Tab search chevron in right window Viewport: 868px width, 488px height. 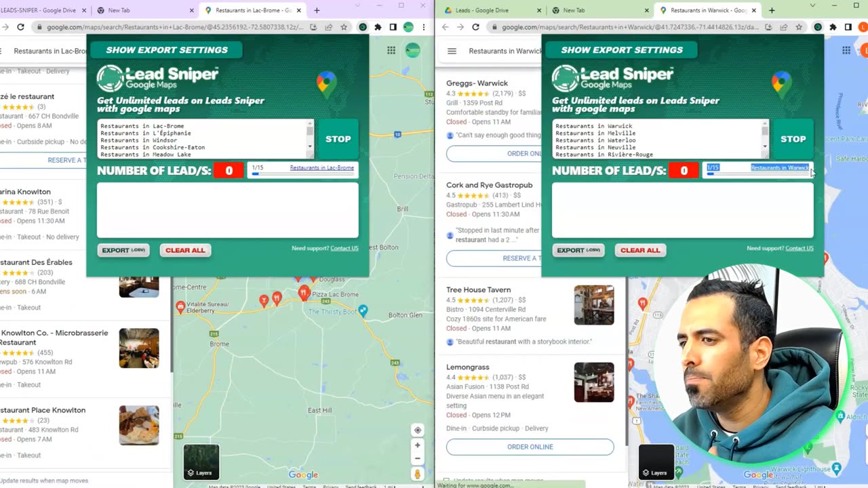coord(812,5)
